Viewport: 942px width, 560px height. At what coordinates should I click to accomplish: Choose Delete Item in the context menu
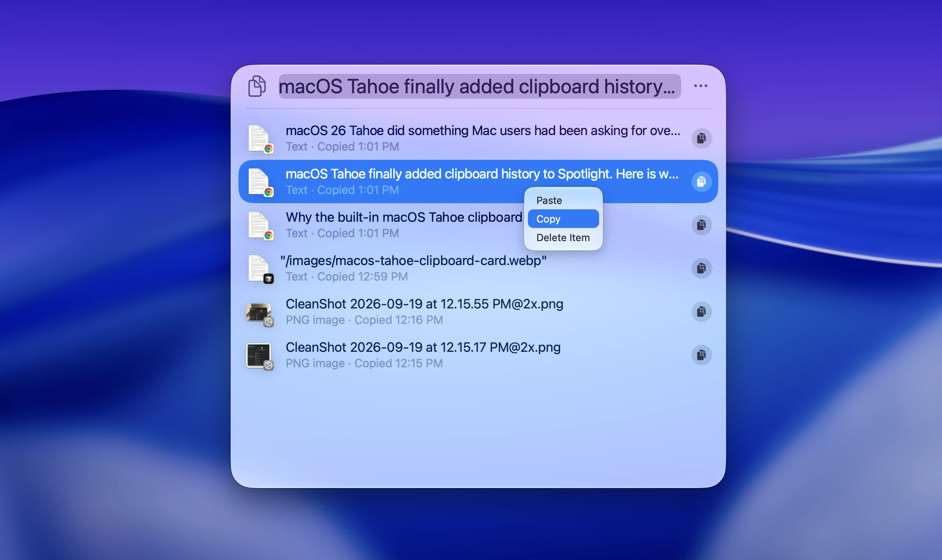pyautogui.click(x=563, y=238)
